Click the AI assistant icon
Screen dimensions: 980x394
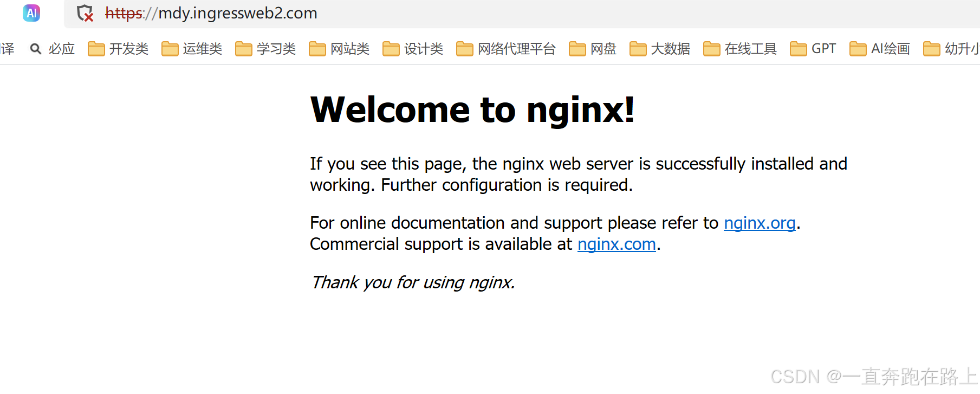(31, 12)
